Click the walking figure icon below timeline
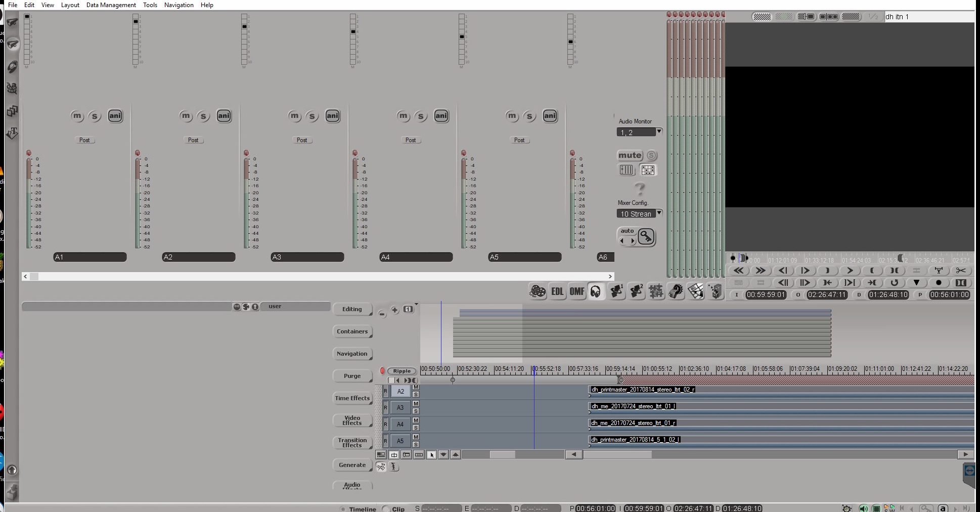 (x=393, y=467)
